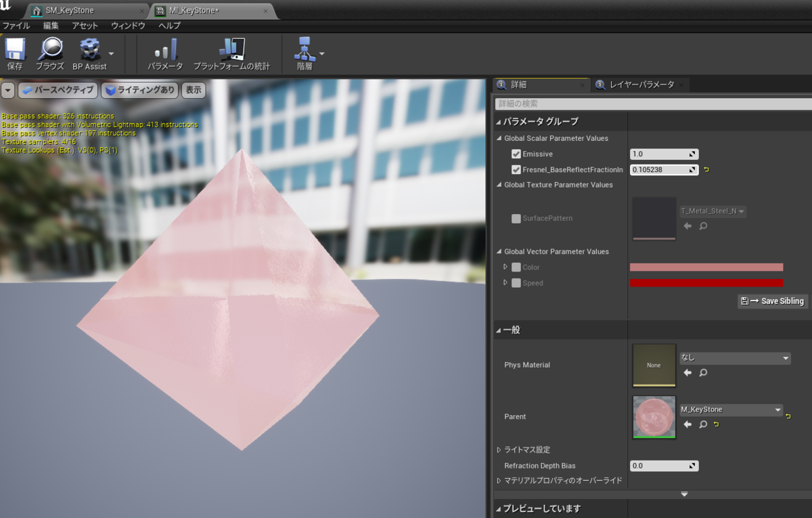This screenshot has height=518, width=812.
Task: Open the 階層 dropdown arrow
Action: [322, 53]
